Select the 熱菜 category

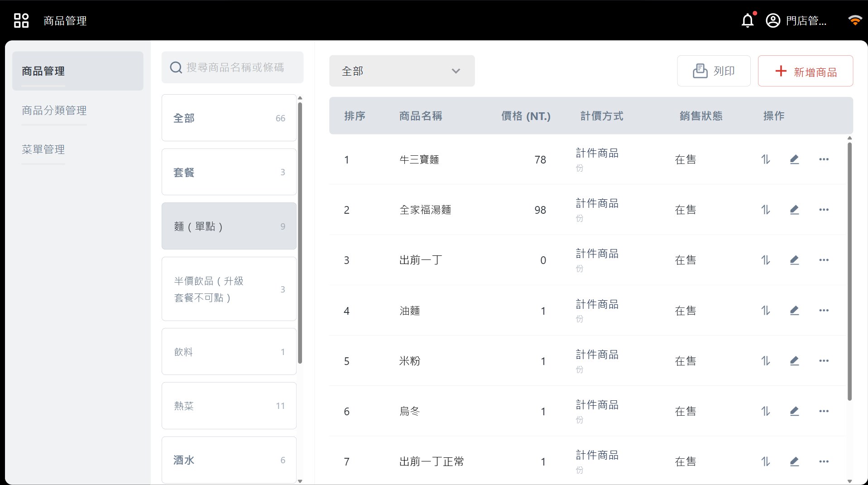pos(229,406)
